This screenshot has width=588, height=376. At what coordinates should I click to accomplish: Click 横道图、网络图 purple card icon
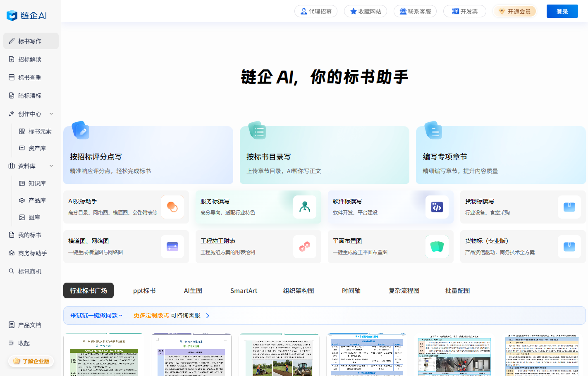click(x=172, y=247)
